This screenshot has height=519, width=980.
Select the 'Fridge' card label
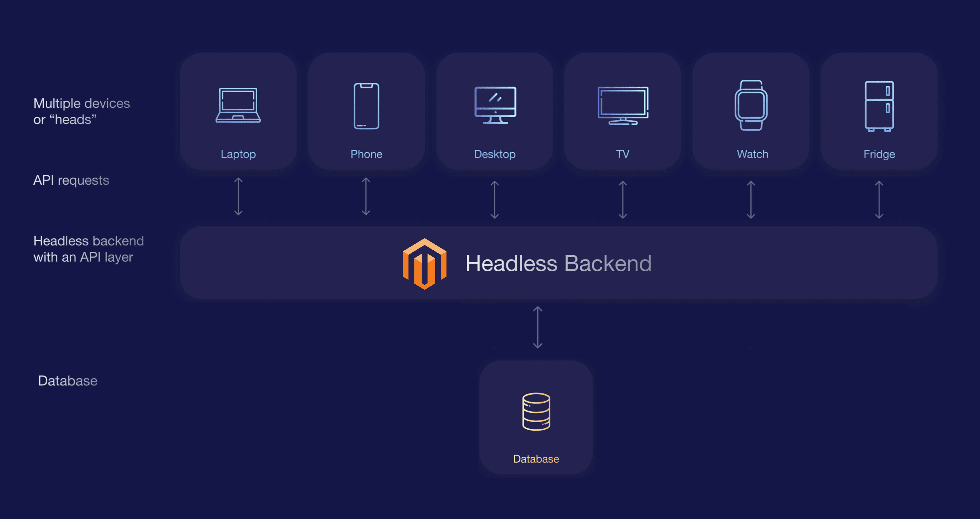tap(879, 154)
